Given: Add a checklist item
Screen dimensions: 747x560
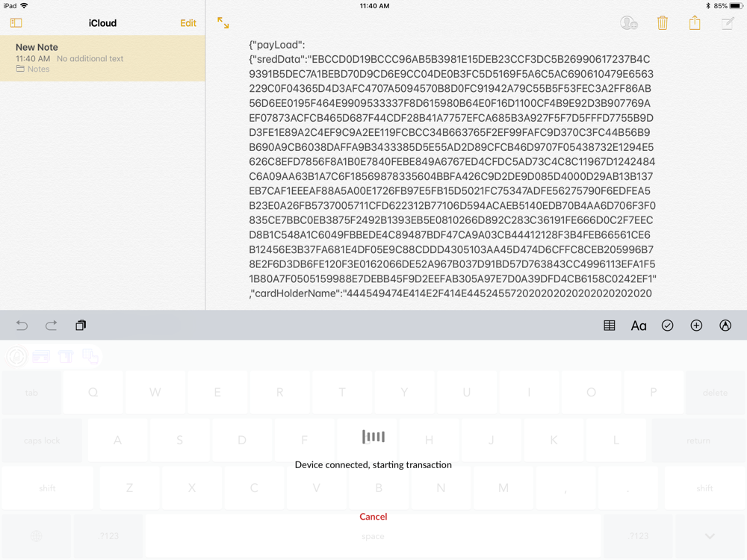Looking at the screenshot, I should pyautogui.click(x=667, y=326).
